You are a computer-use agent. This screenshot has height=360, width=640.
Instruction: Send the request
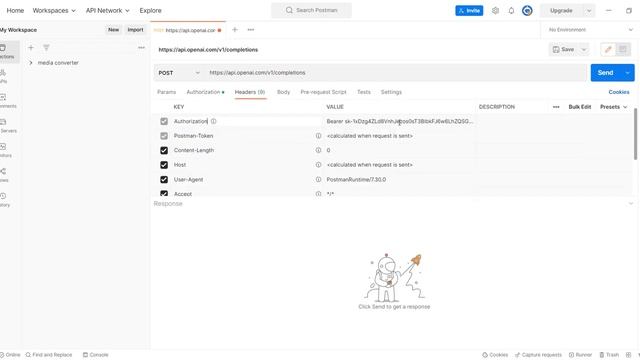click(x=605, y=73)
